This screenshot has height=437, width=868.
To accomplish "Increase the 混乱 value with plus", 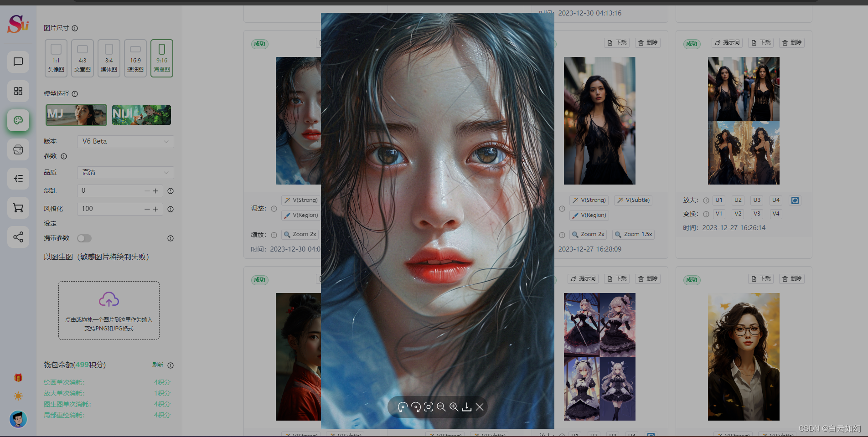I will click(155, 191).
